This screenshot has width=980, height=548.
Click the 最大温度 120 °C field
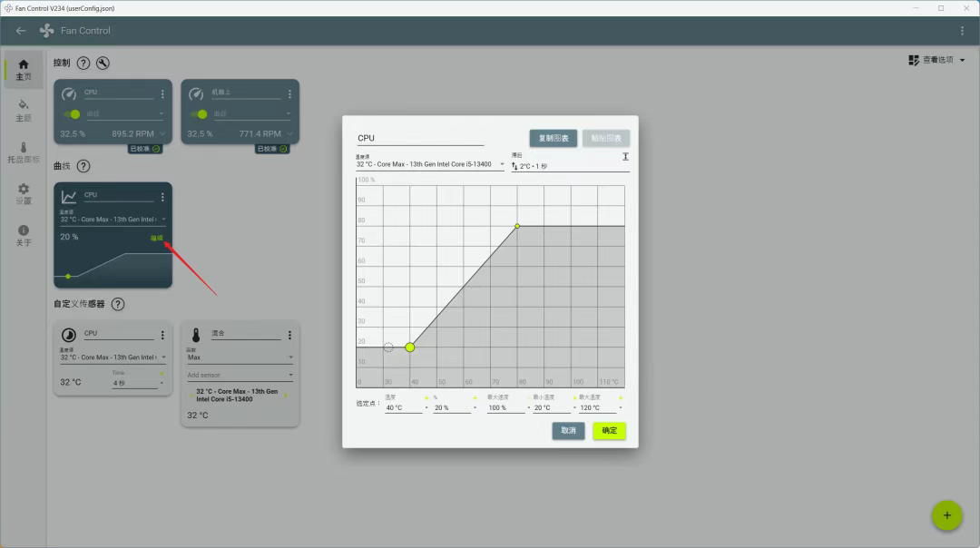pos(597,407)
